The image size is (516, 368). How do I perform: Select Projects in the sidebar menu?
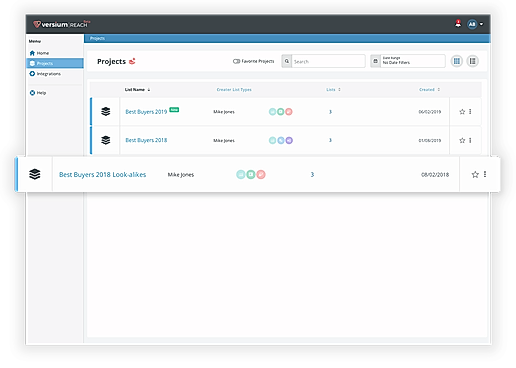[55, 63]
